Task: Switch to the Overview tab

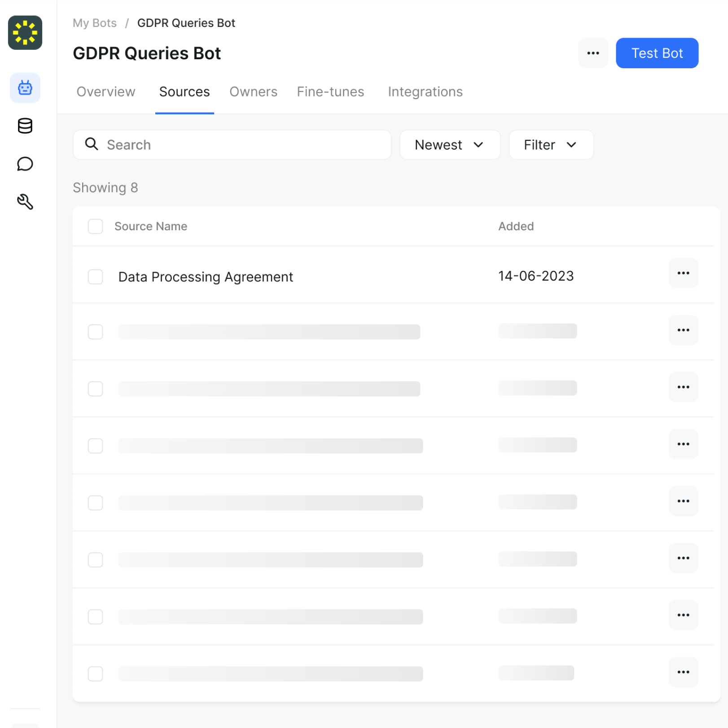Action: point(106,92)
